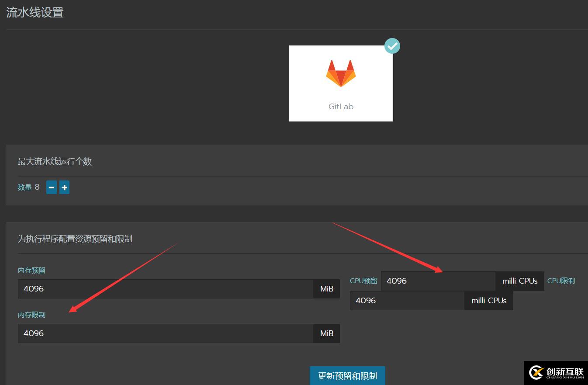The width and height of the screenshot is (588, 385).
Task: Click the CPU限制 label
Action: pyautogui.click(x=561, y=281)
